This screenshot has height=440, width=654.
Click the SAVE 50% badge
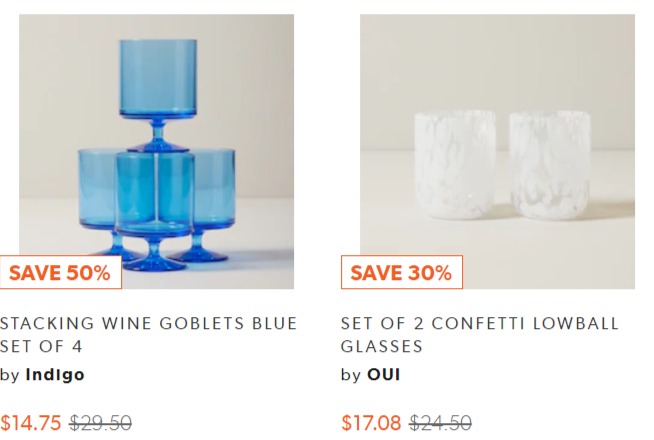[x=60, y=272]
